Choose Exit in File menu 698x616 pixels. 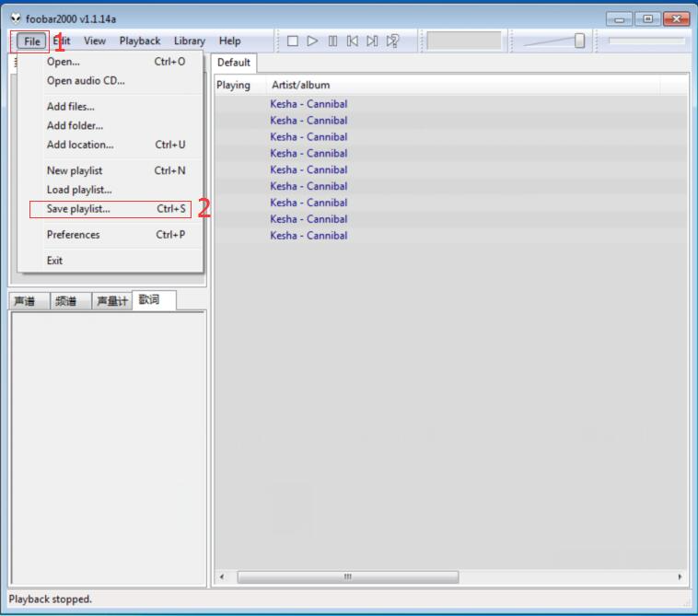point(110,261)
